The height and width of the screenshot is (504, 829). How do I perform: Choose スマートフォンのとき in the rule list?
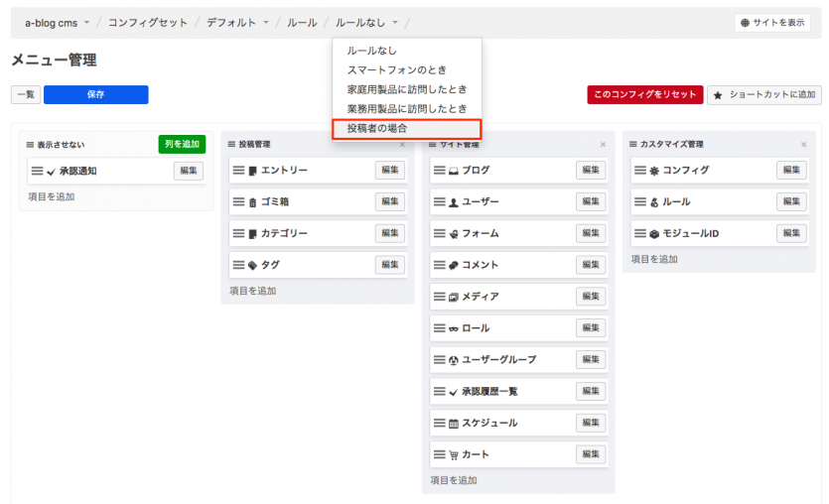396,69
